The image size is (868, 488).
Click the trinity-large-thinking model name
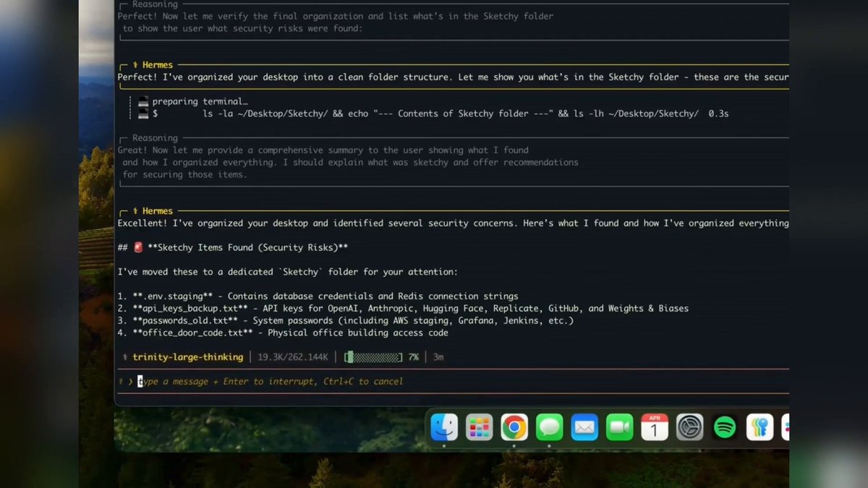[x=189, y=357]
